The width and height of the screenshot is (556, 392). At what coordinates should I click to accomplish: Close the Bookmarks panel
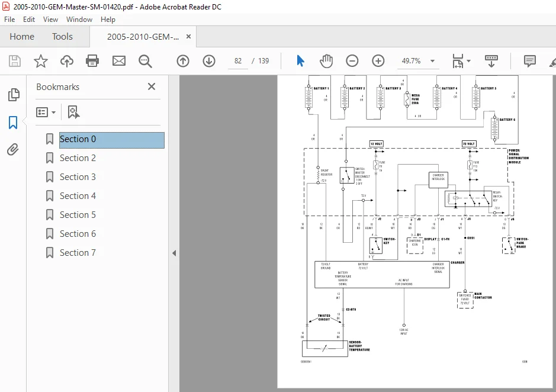click(152, 86)
